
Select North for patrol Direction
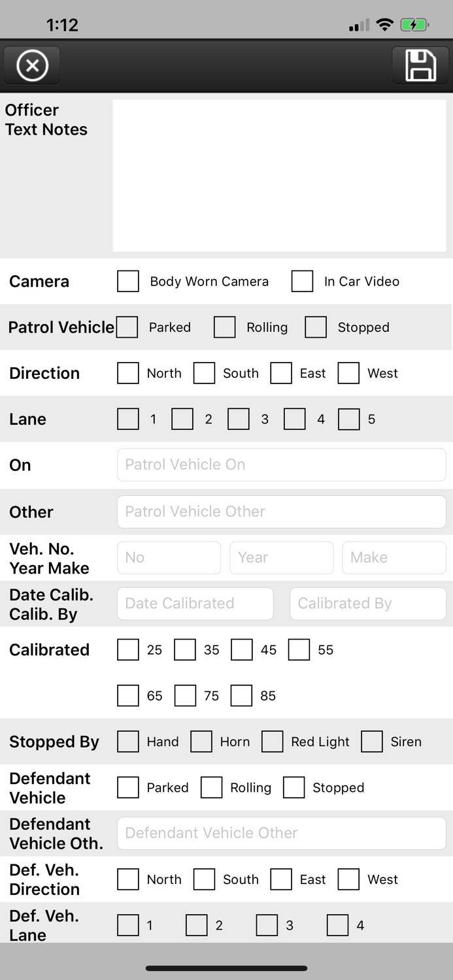coord(128,373)
